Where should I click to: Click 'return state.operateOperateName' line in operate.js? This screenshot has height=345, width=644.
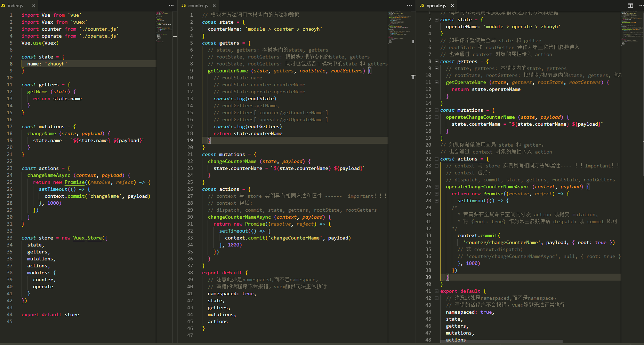(x=486, y=89)
